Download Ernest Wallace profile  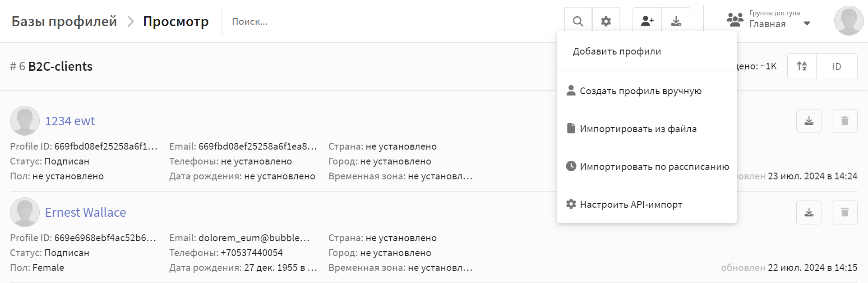click(809, 212)
